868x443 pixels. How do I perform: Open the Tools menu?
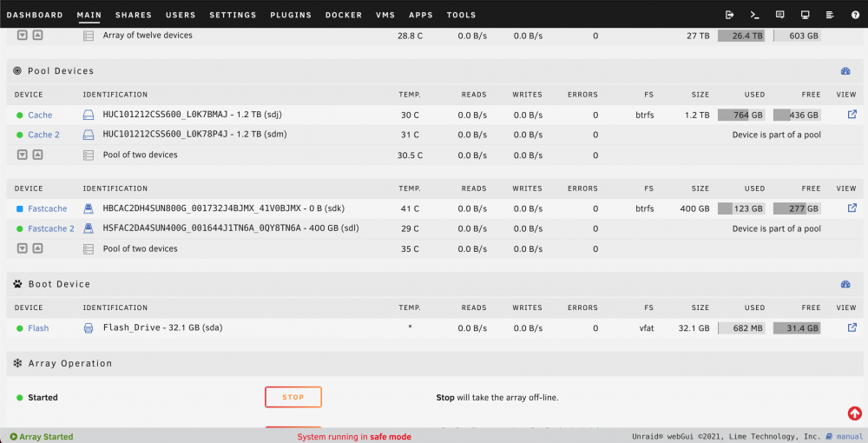461,15
